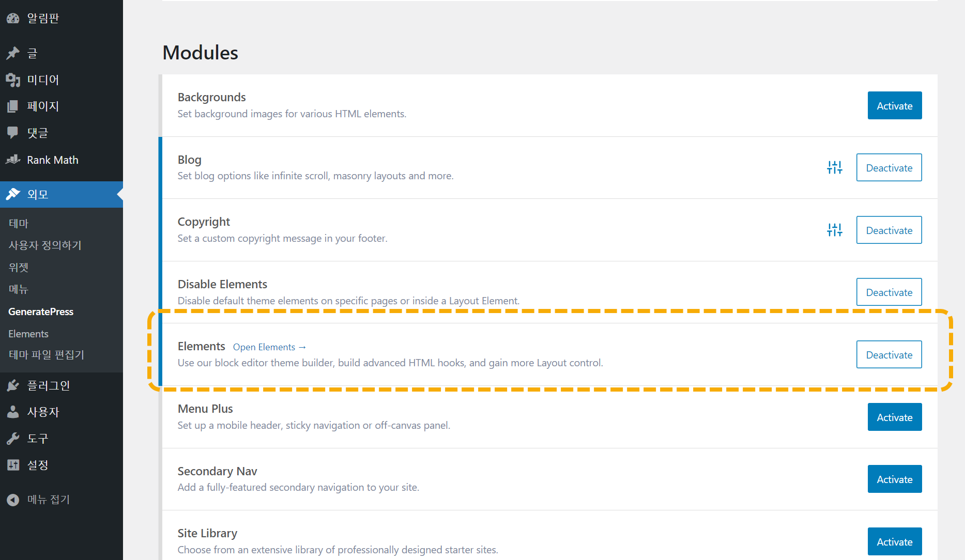The width and height of the screenshot is (965, 560).
Task: Click the Disable Elements module title
Action: tap(222, 284)
